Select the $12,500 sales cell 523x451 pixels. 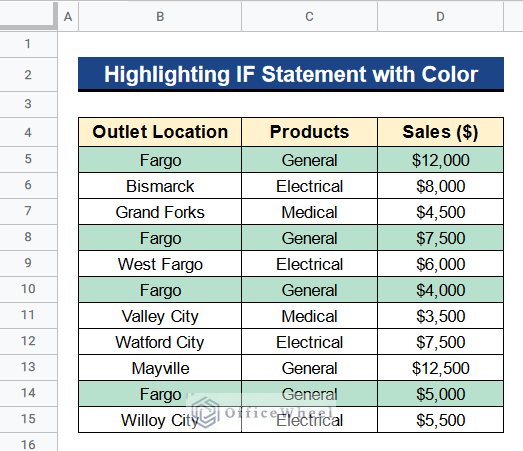pyautogui.click(x=440, y=368)
